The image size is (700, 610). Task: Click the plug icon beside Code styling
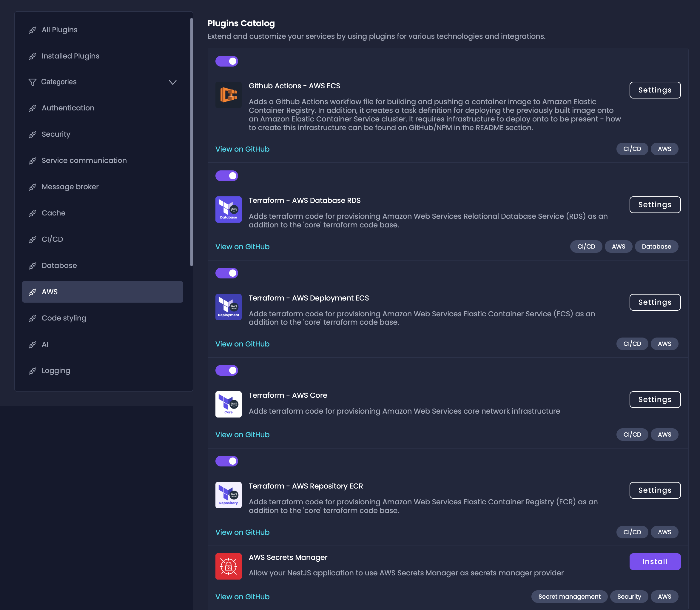[32, 318]
